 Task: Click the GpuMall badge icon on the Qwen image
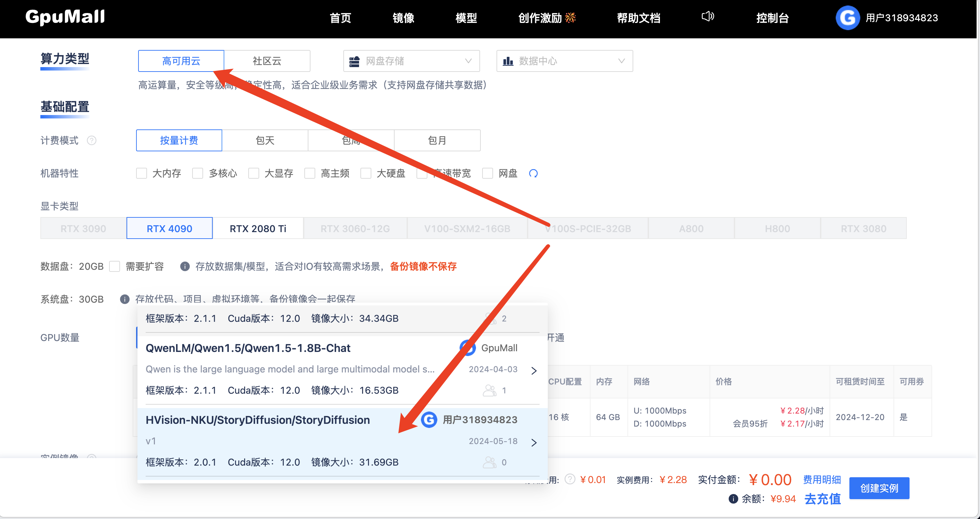(x=468, y=347)
